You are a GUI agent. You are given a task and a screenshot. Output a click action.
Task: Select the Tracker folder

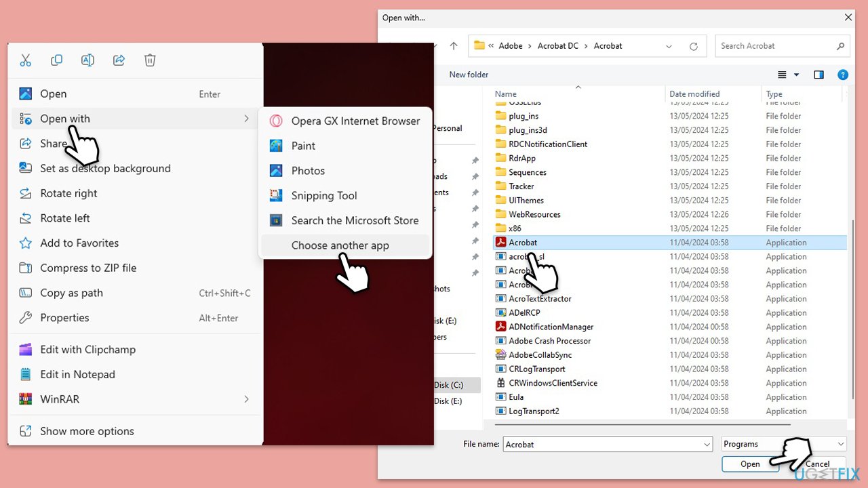[x=521, y=186]
